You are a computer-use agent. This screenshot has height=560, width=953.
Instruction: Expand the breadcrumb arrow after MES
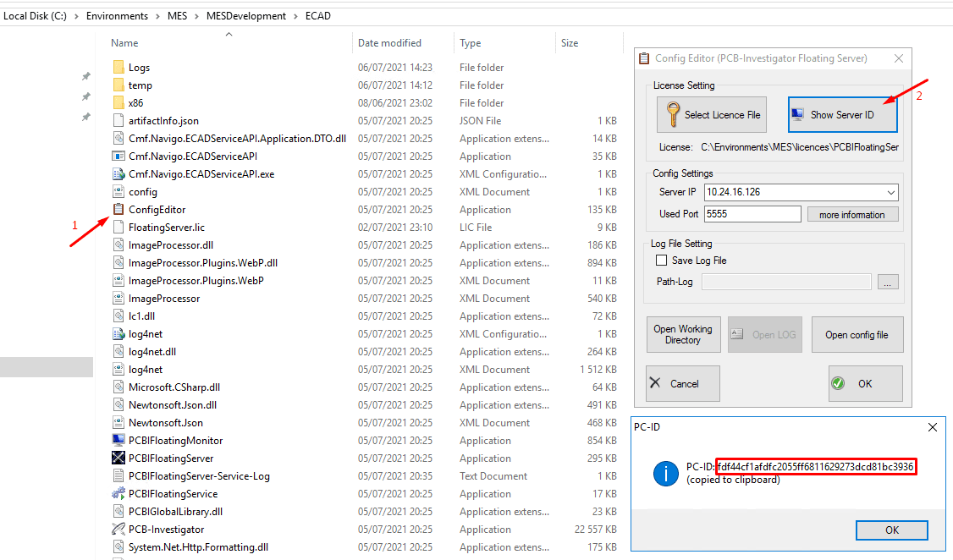[x=197, y=16]
